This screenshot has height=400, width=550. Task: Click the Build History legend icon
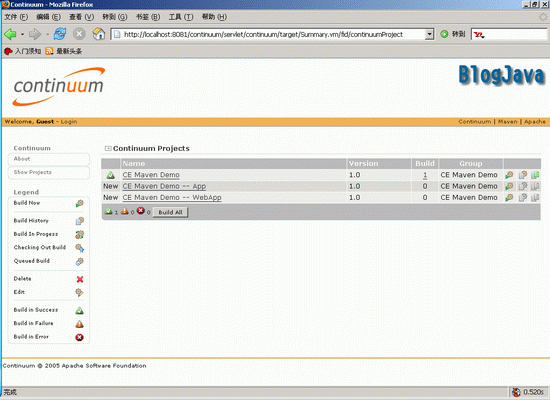tap(80, 221)
